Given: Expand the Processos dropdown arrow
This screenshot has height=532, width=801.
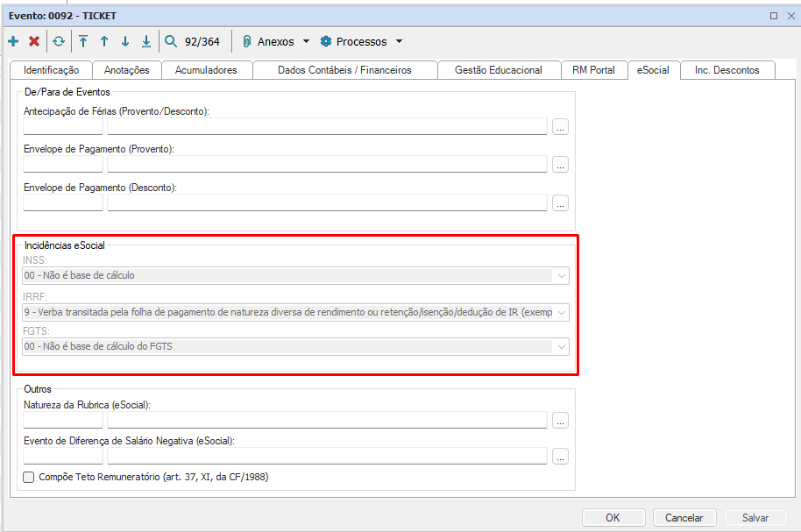Looking at the screenshot, I should coord(400,41).
